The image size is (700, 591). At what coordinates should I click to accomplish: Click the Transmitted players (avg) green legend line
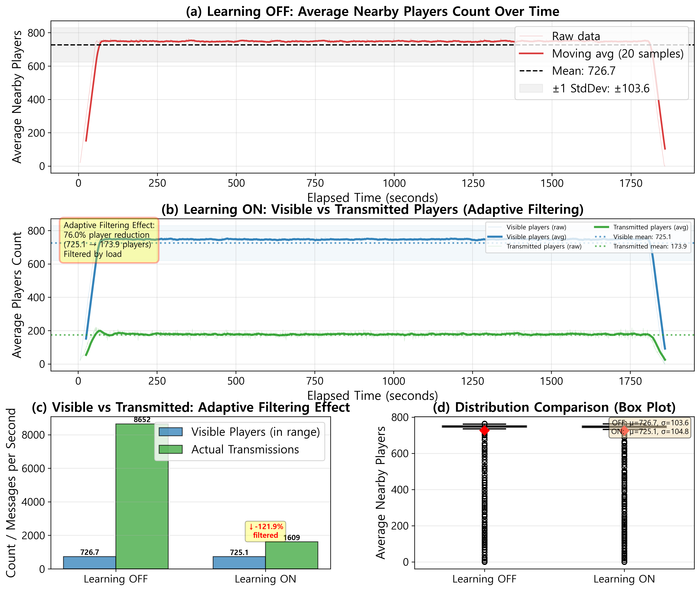[601, 227]
